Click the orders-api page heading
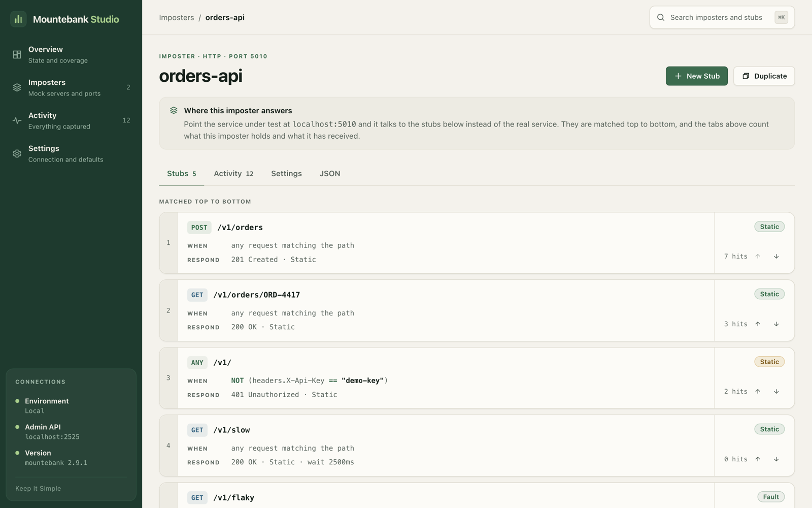Viewport: 812px width, 508px height. click(201, 76)
